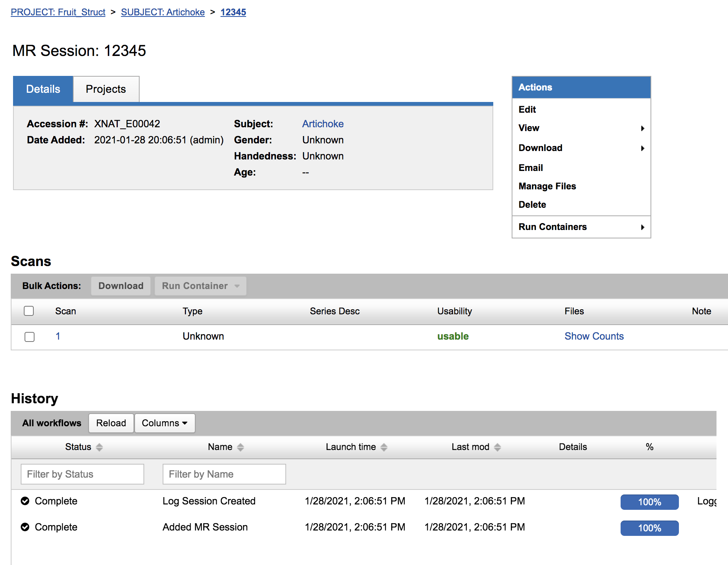Viewport: 728px width, 565px height.
Task: Open the Run Container bulk dropdown
Action: 200,286
